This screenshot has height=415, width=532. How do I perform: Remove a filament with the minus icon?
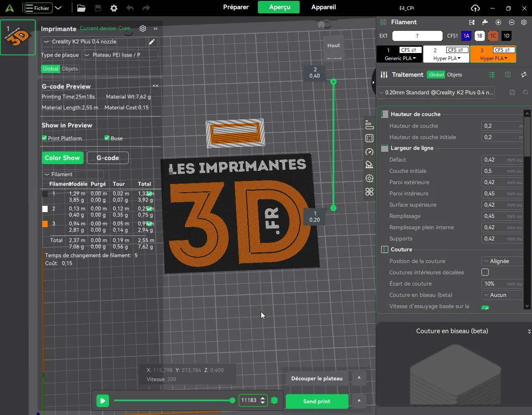(x=512, y=22)
